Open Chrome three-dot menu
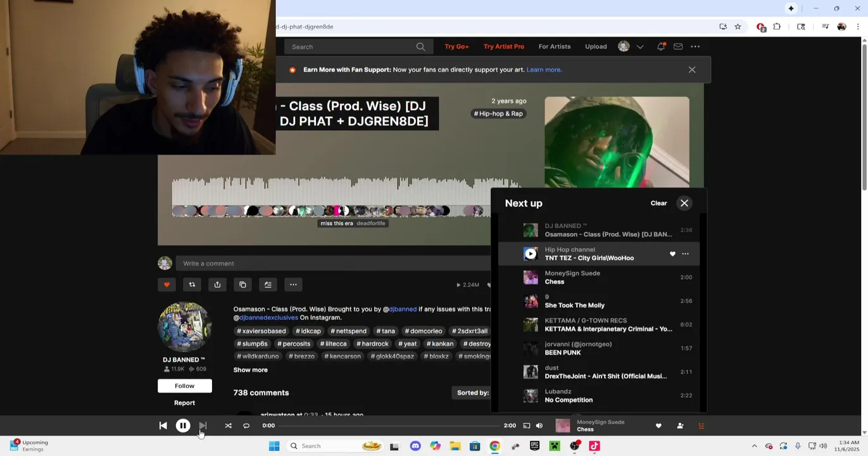Viewport: 868px width, 456px height. [858, 27]
